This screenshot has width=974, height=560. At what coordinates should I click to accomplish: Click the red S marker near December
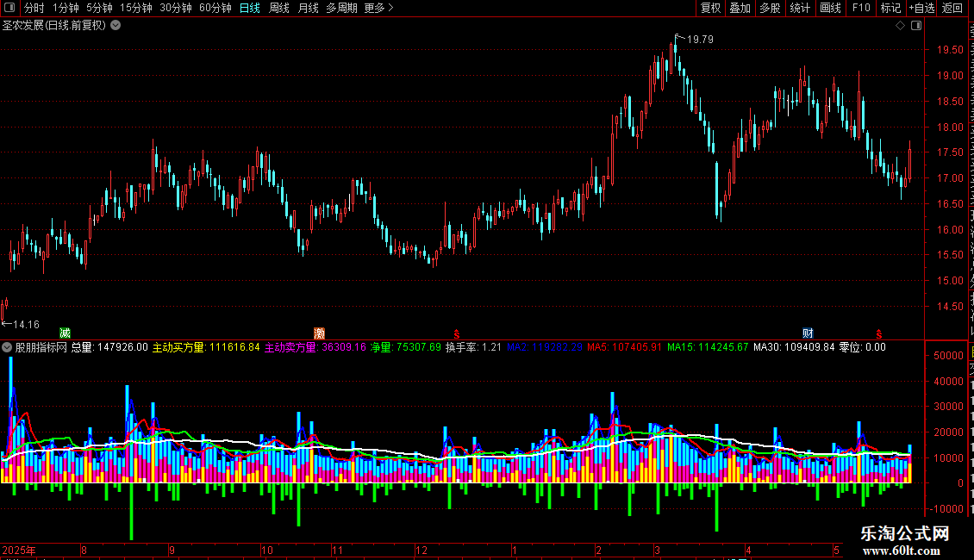pos(457,334)
